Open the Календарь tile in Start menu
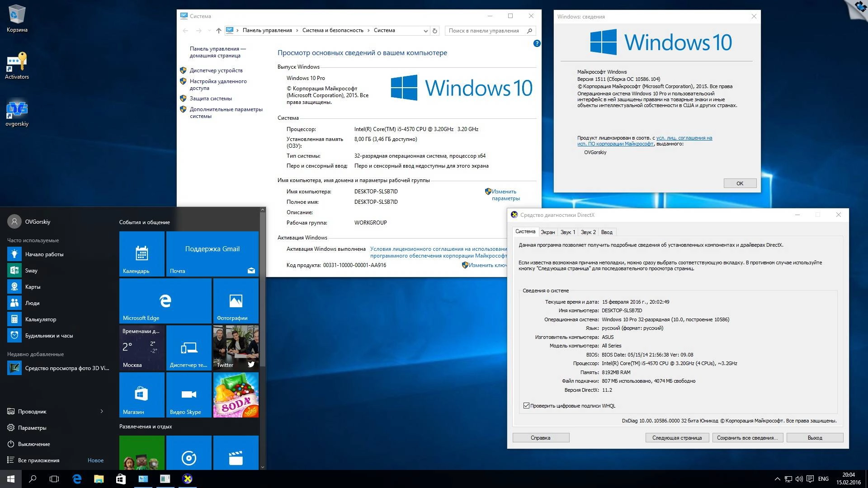The image size is (868, 488). click(142, 253)
